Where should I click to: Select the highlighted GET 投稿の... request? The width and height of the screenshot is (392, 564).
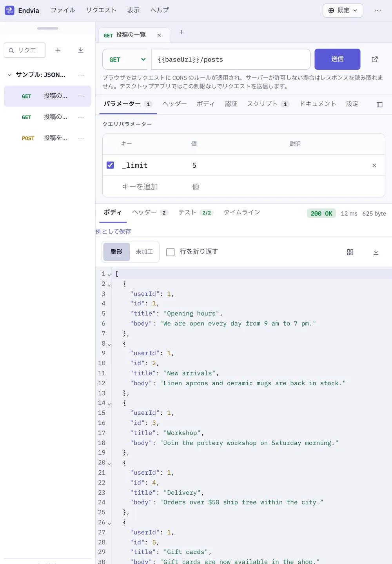point(47,96)
